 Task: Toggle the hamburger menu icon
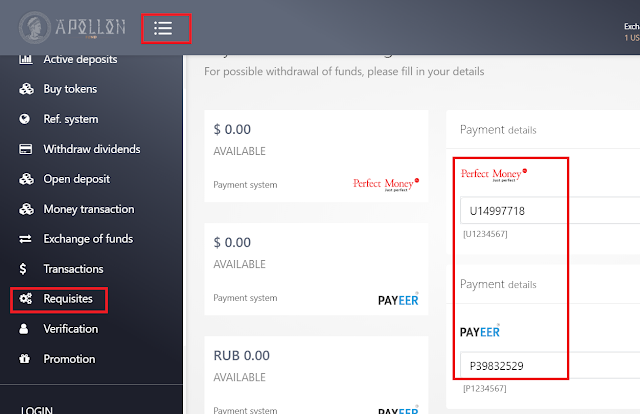163,28
